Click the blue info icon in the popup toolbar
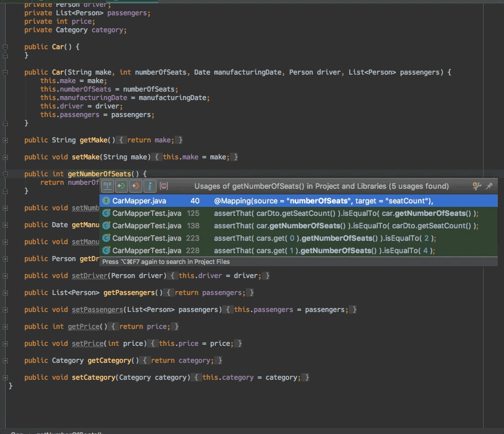Screen dimensions: 504x434 tap(149, 185)
